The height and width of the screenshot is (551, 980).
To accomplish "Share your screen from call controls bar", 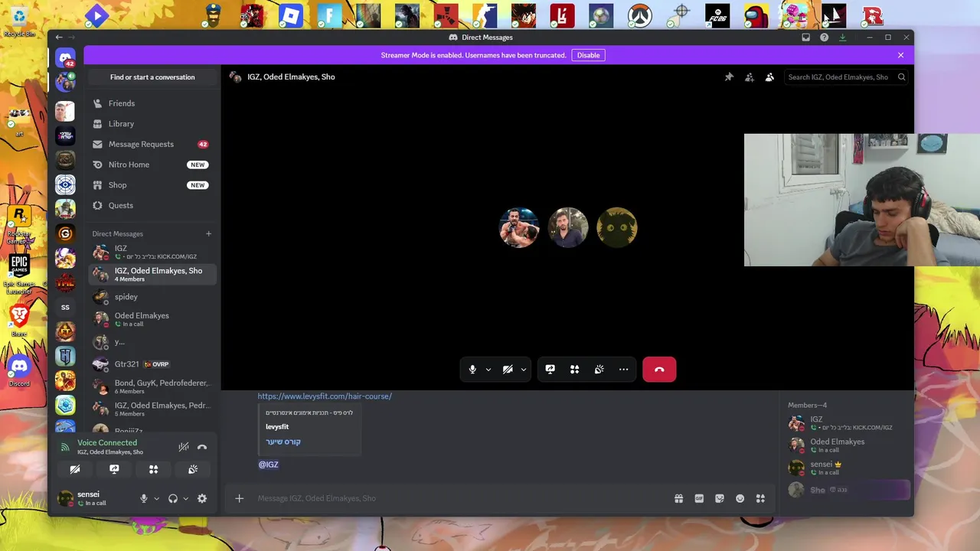I will [x=550, y=370].
